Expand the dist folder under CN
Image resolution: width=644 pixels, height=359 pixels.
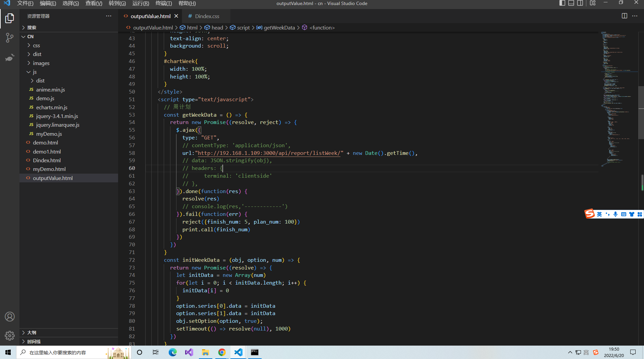point(69,54)
